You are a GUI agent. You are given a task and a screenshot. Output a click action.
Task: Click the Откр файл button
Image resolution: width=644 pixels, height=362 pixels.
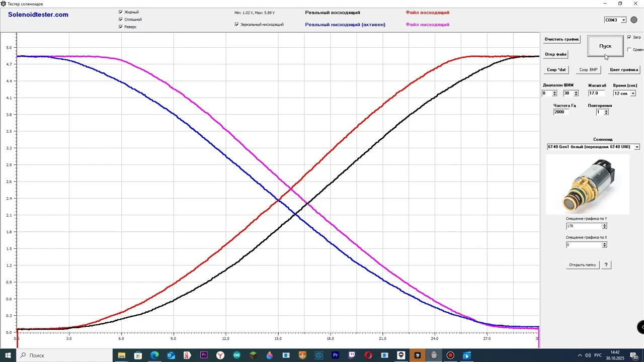coord(556,54)
